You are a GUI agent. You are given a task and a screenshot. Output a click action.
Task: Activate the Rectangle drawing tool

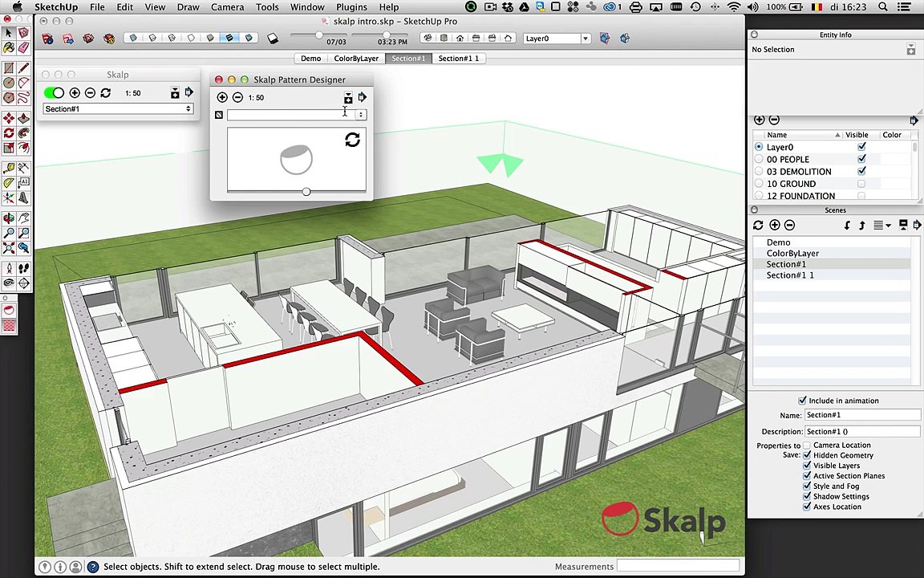tap(8, 67)
